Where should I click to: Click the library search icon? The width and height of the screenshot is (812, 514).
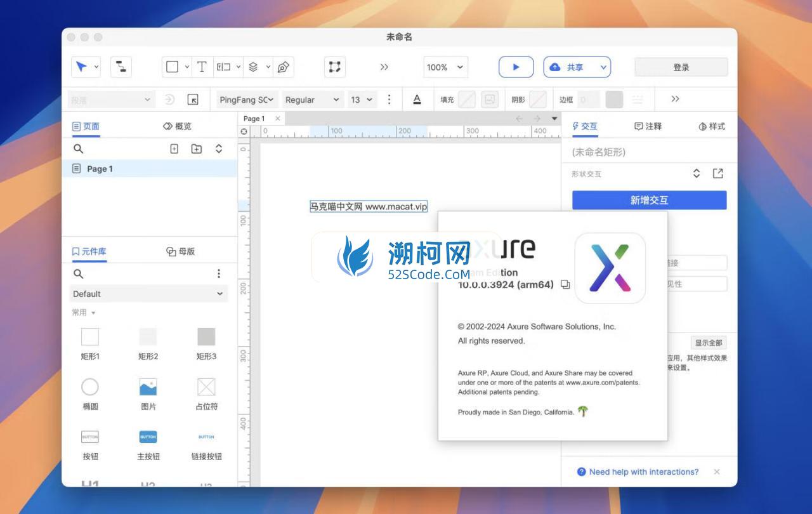(x=78, y=273)
